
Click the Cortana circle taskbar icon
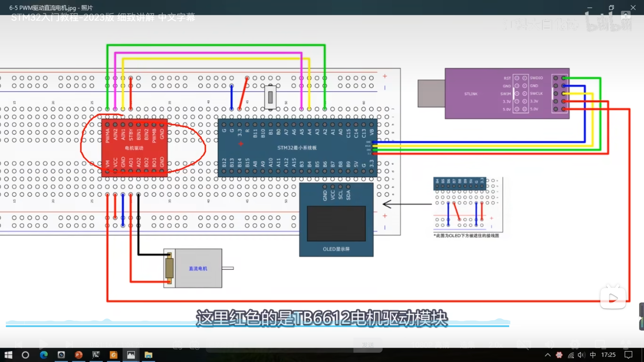(x=25, y=355)
